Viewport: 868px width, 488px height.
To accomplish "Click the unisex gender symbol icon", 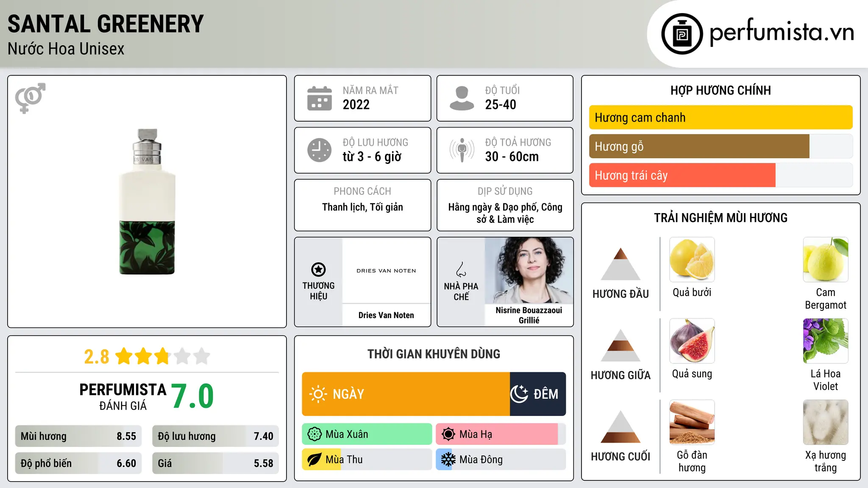I will [30, 98].
